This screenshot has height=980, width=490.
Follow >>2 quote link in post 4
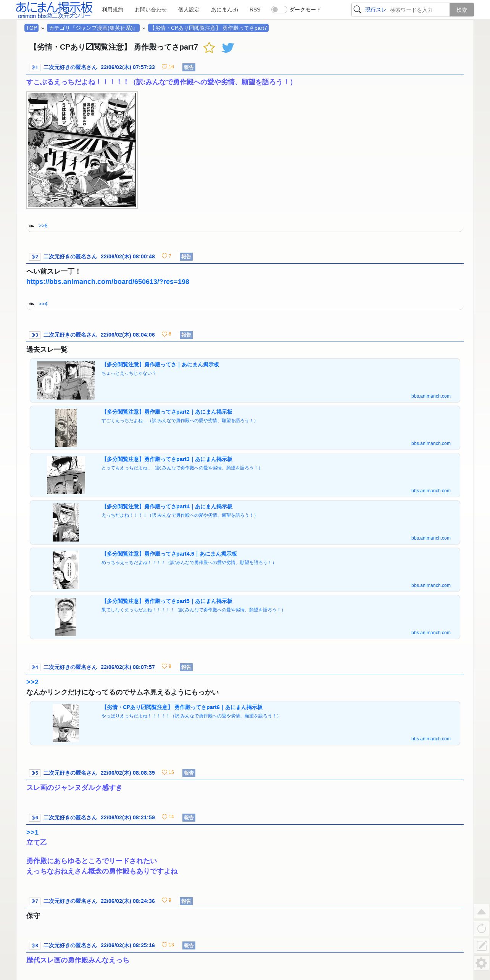(32, 682)
